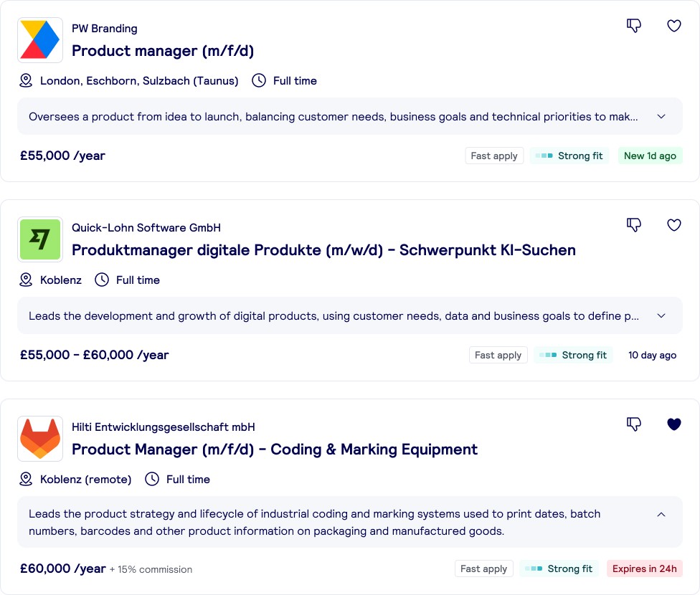Screen dimensions: 700x595
Task: Click the New 1d ago badge
Action: click(650, 156)
